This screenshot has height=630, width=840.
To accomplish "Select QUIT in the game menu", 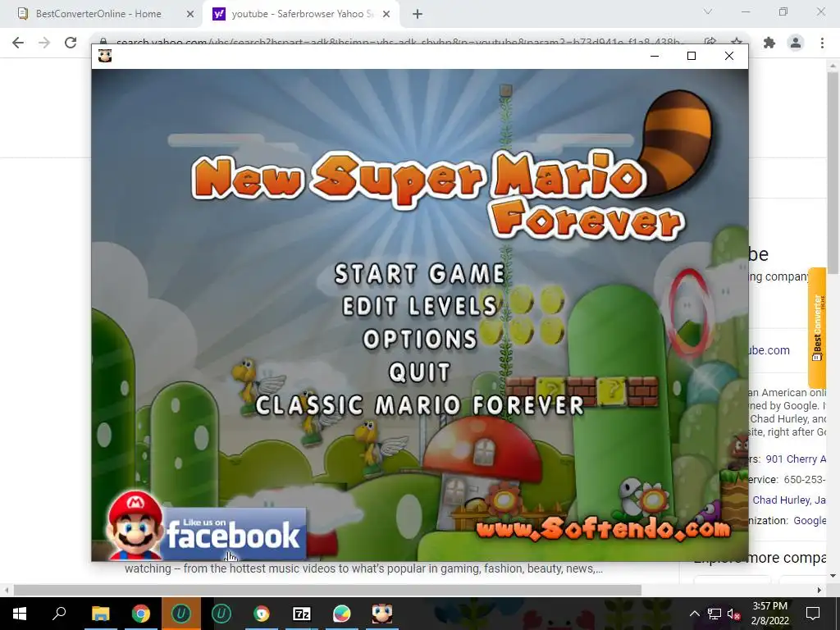I will [x=419, y=372].
